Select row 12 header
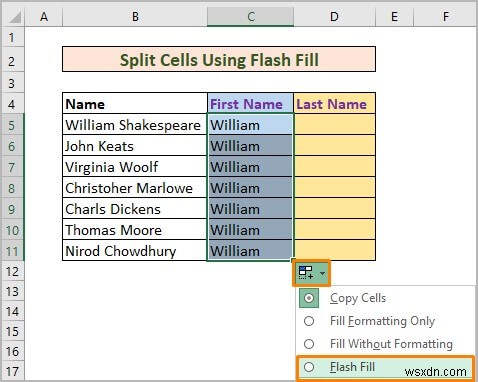478x382 pixels. coord(13,271)
